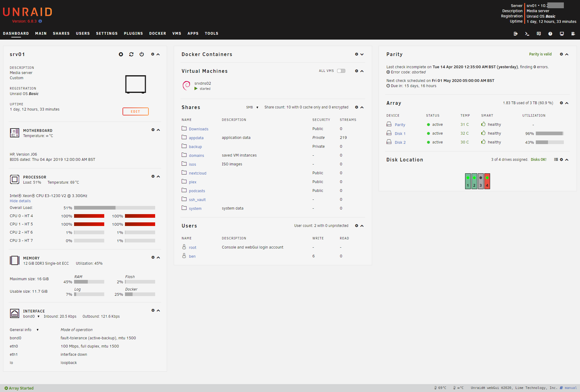Collapse the Disk Location panel
The image size is (580, 392).
[567, 160]
